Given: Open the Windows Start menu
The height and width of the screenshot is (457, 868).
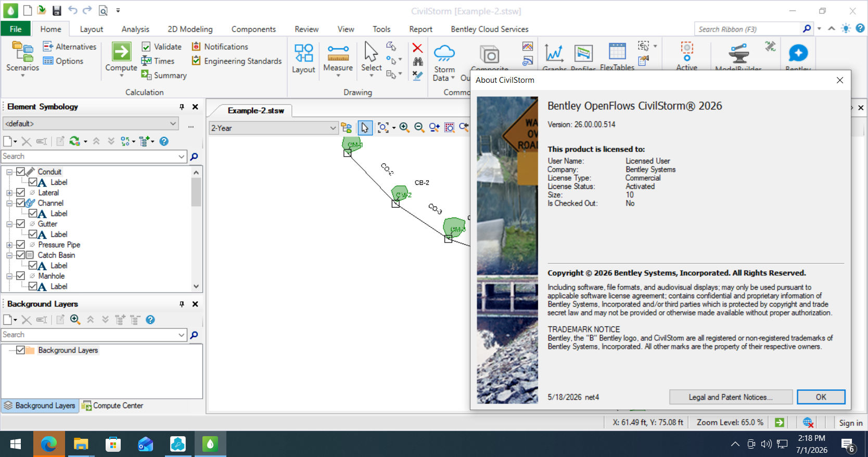Looking at the screenshot, I should coord(16,444).
